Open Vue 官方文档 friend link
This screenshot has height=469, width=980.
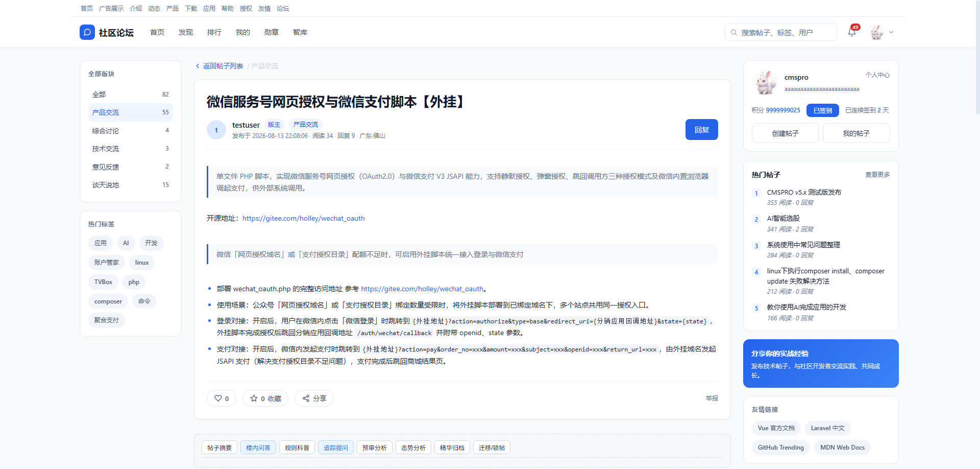776,428
